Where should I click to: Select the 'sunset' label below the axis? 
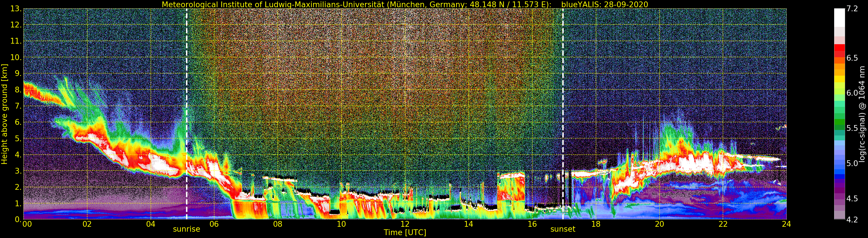click(563, 229)
